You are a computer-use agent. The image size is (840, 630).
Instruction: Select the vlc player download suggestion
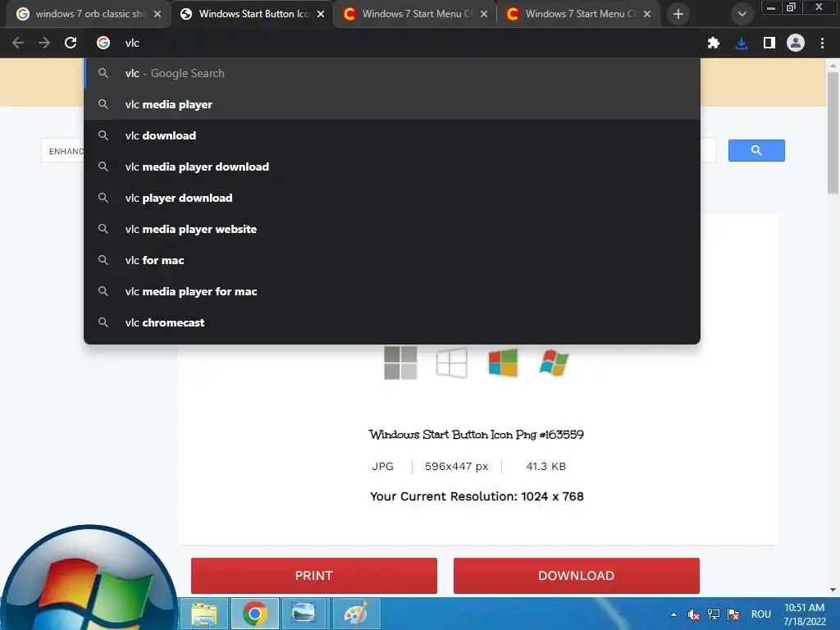[392, 198]
